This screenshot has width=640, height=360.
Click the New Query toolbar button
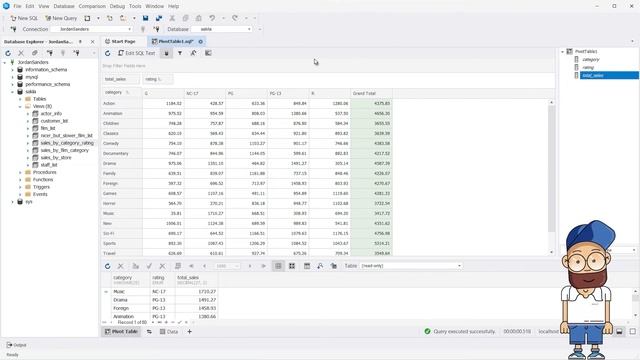[x=61, y=18]
